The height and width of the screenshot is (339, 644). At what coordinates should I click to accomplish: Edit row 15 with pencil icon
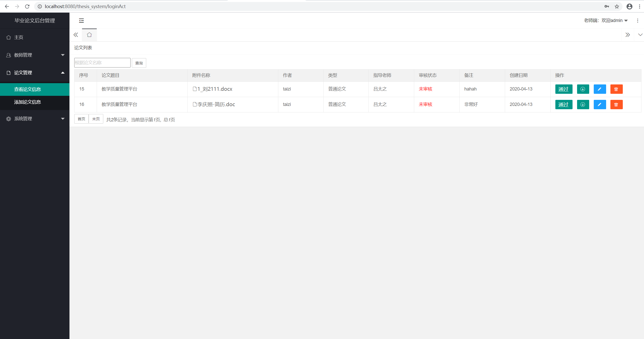[600, 89]
